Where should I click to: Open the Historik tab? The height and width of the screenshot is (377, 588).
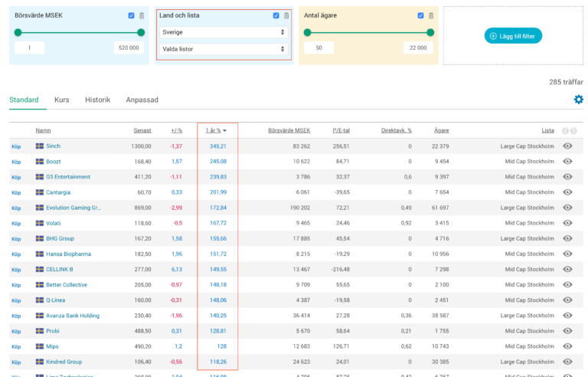click(97, 100)
